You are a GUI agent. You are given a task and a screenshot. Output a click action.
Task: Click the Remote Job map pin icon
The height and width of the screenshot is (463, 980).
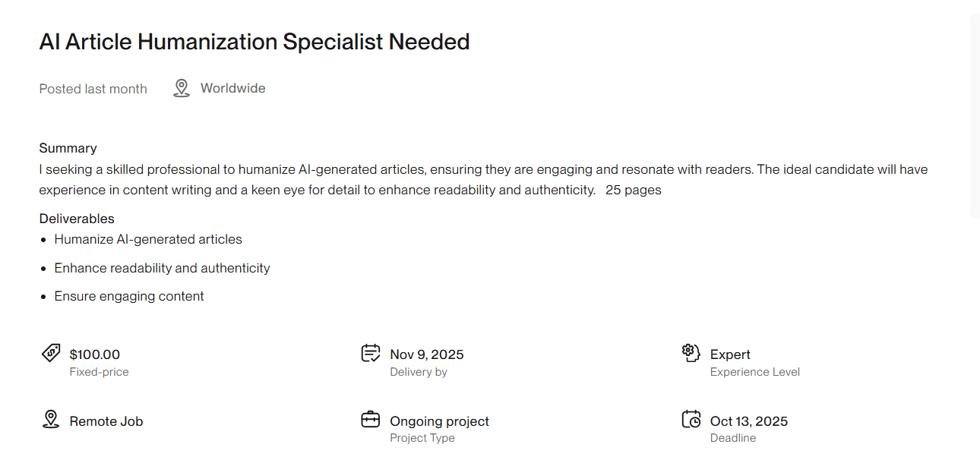tap(51, 420)
